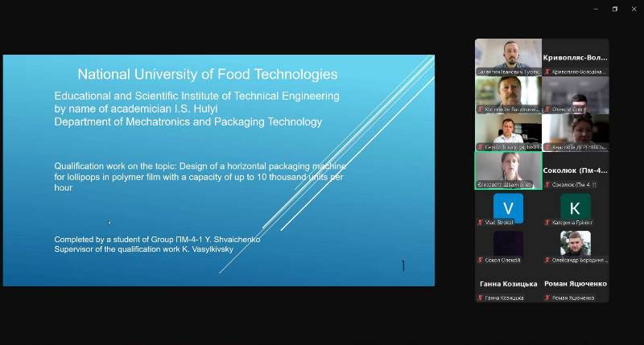The width and height of the screenshot is (644, 345).
Task: Click the small Роман Яцюченко name label
Action: (573, 298)
